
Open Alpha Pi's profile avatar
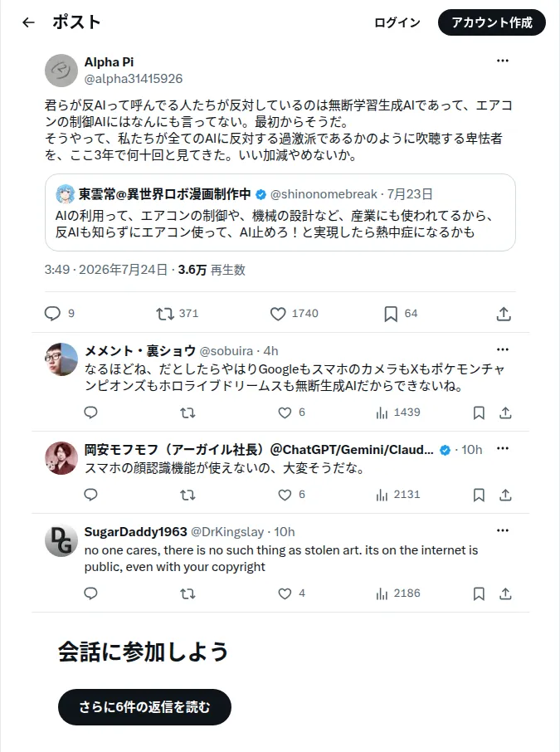point(61,71)
